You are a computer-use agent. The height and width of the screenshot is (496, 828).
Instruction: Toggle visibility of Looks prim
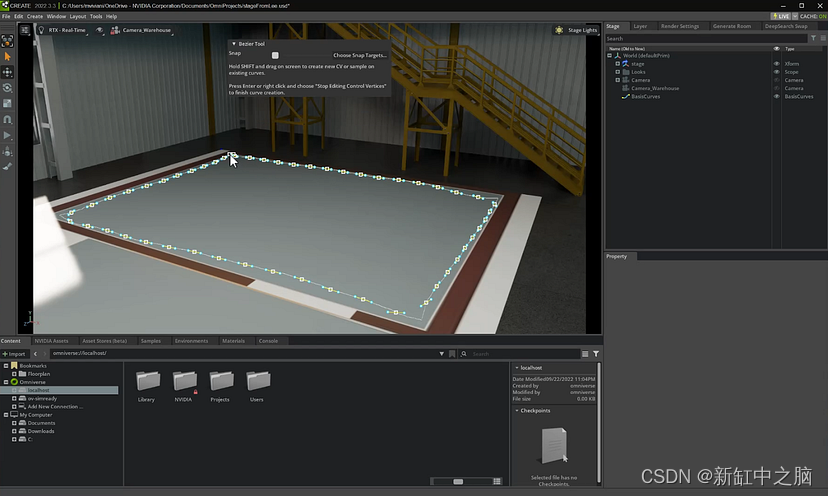(776, 72)
